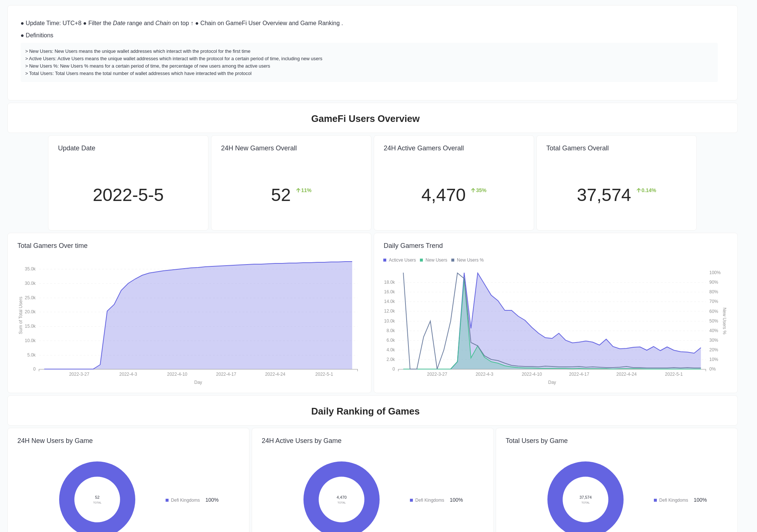Click the Defi Kingdoms legend swatch under 24H New Users by Game
The image size is (757, 532).
[x=166, y=500]
